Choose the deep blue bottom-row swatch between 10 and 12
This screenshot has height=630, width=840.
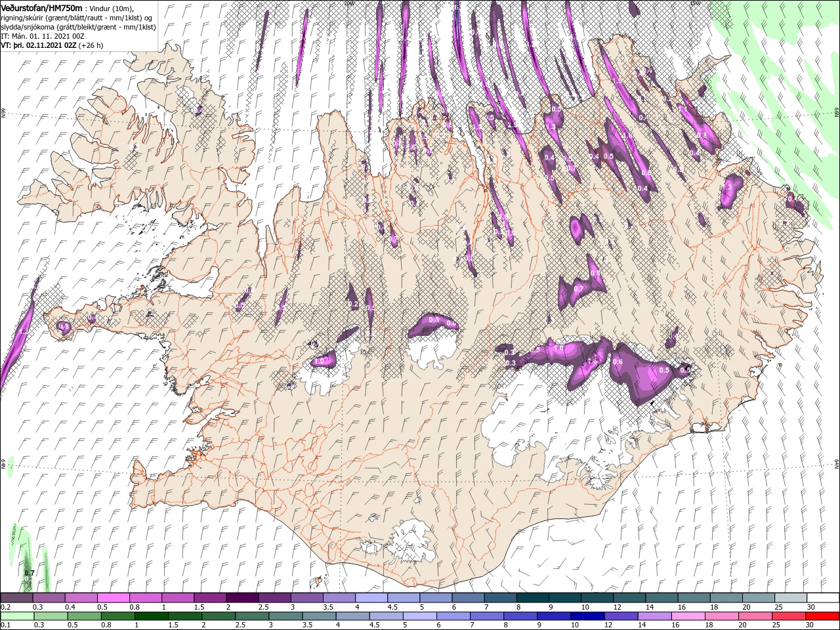pos(586,616)
